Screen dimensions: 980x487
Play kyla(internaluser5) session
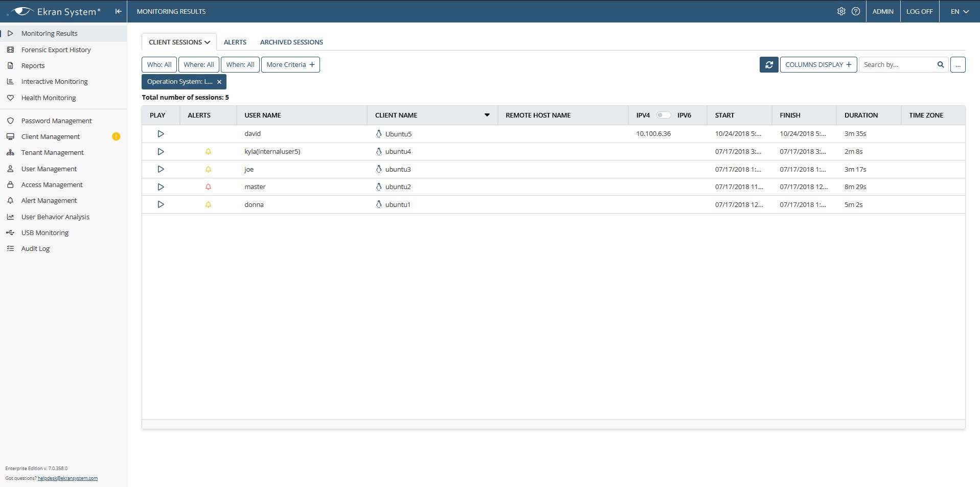coord(161,152)
